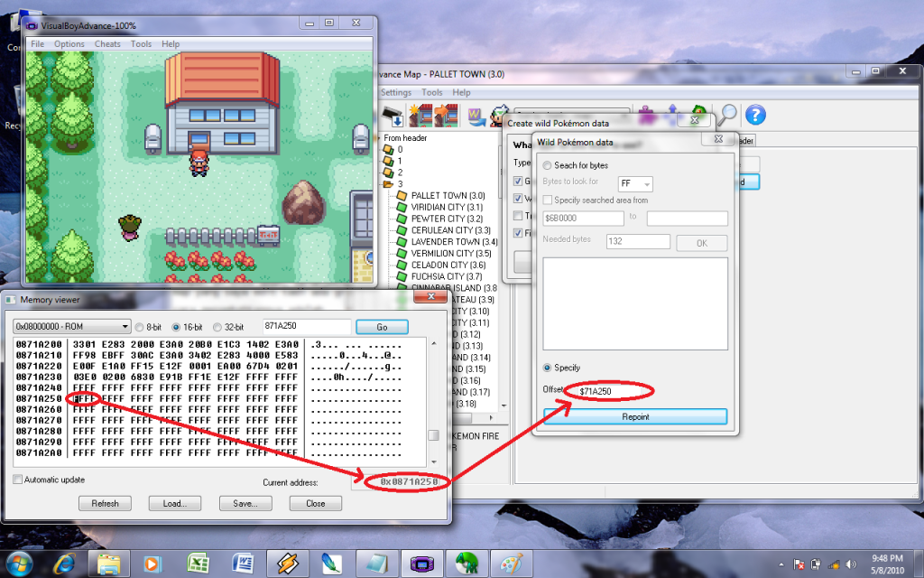Click the purple W export icon

click(x=476, y=115)
